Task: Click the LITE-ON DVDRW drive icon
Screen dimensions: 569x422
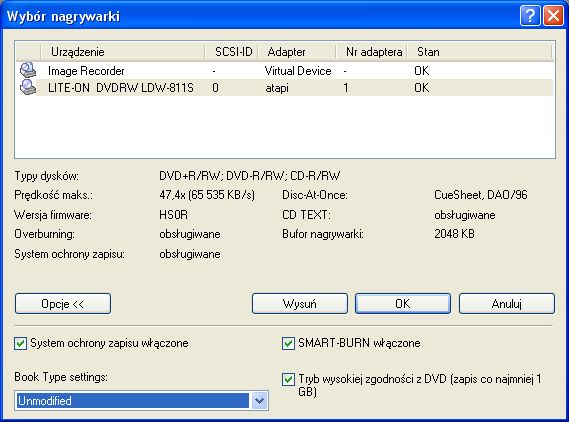Action: tap(28, 87)
